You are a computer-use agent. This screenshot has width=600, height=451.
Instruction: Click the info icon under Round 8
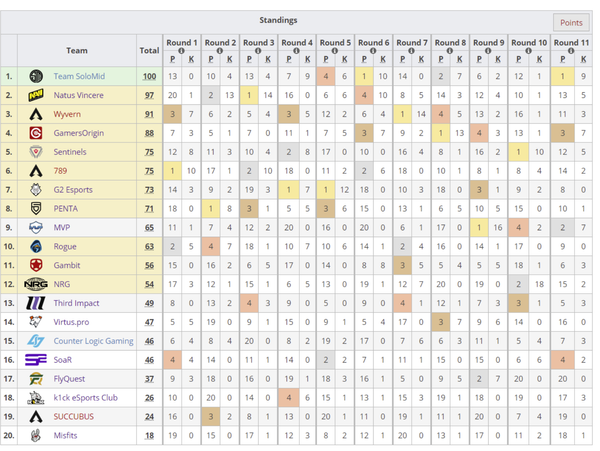pos(450,50)
